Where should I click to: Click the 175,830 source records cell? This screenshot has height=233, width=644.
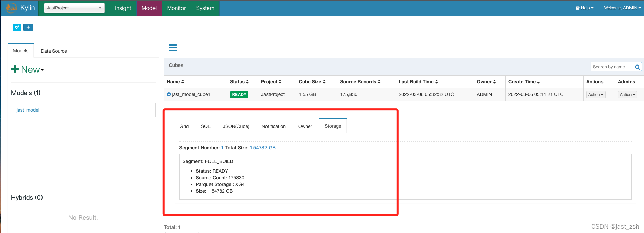[x=348, y=94]
